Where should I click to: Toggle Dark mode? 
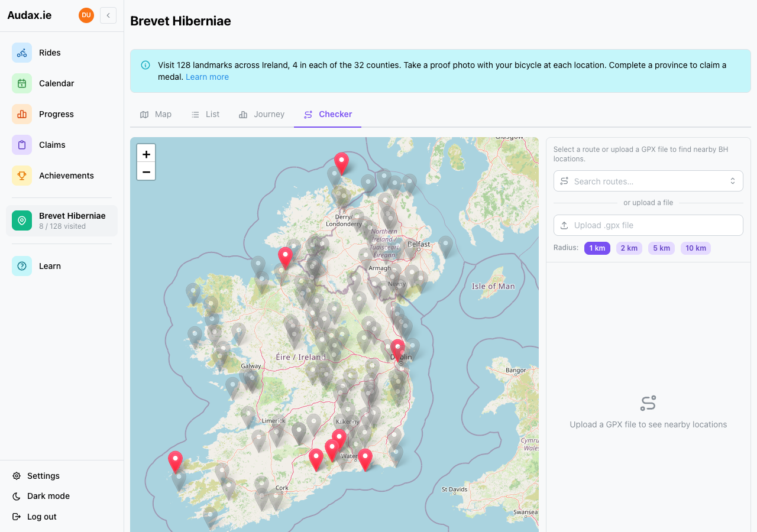(x=48, y=496)
